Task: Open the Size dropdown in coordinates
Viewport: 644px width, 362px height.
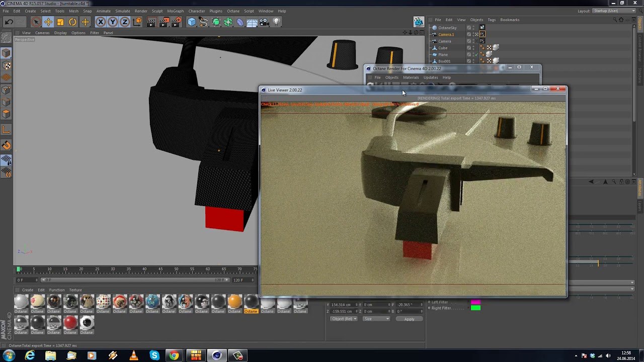Action: (x=376, y=319)
